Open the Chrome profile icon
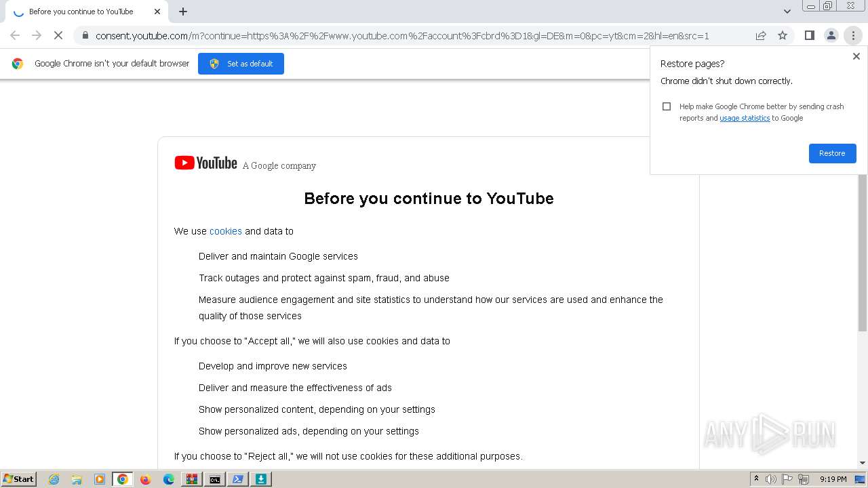The image size is (868, 488). click(x=831, y=35)
